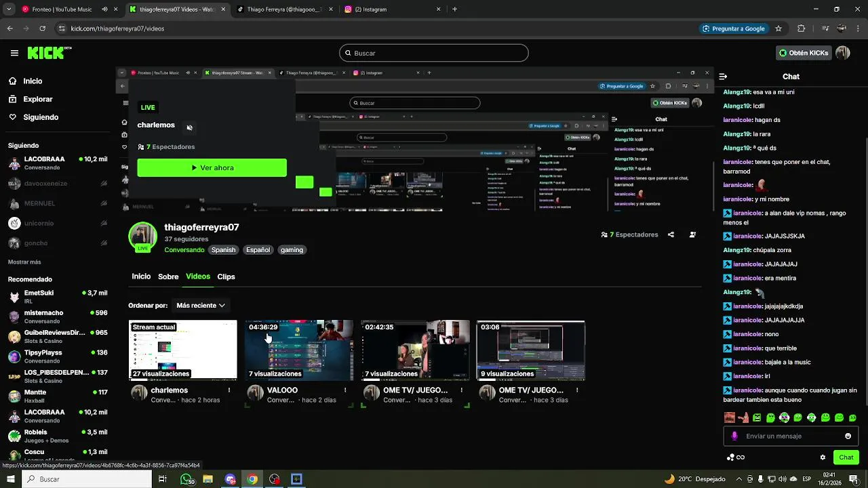Expand Mostrar más in following list
The width and height of the screenshot is (868, 488).
[24, 262]
